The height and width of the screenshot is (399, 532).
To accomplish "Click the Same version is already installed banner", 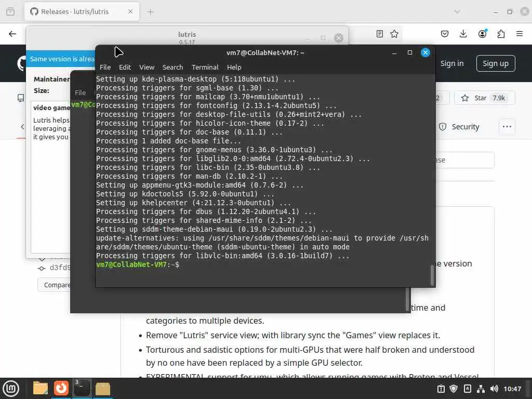I will coord(61,59).
